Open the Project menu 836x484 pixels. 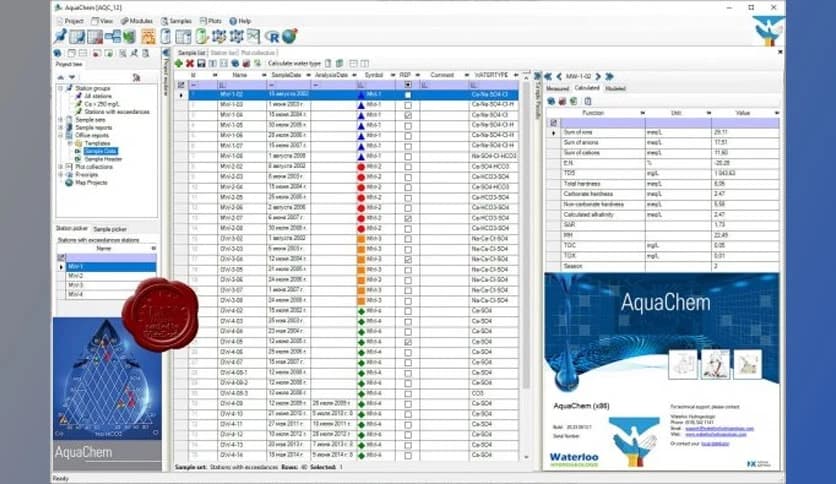70,21
